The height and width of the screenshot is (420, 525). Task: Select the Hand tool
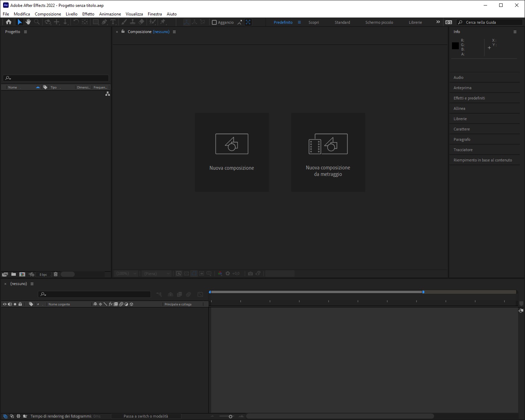pos(28,22)
